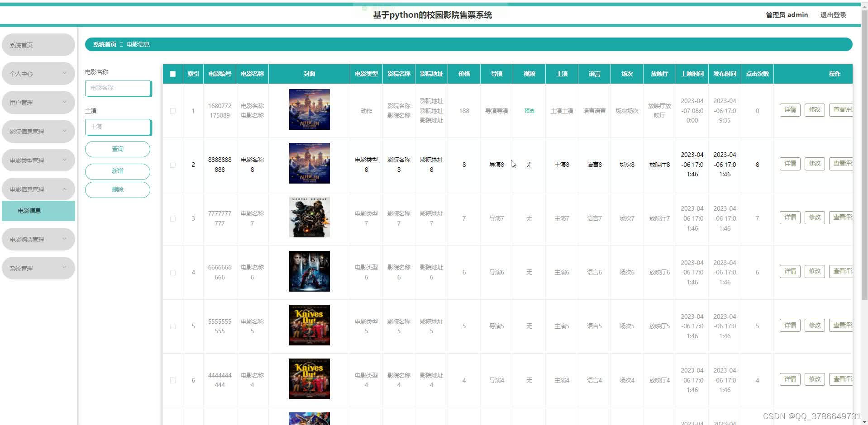868x425 pixels.
Task: Click the 动作 movie type cell
Action: coord(366,111)
